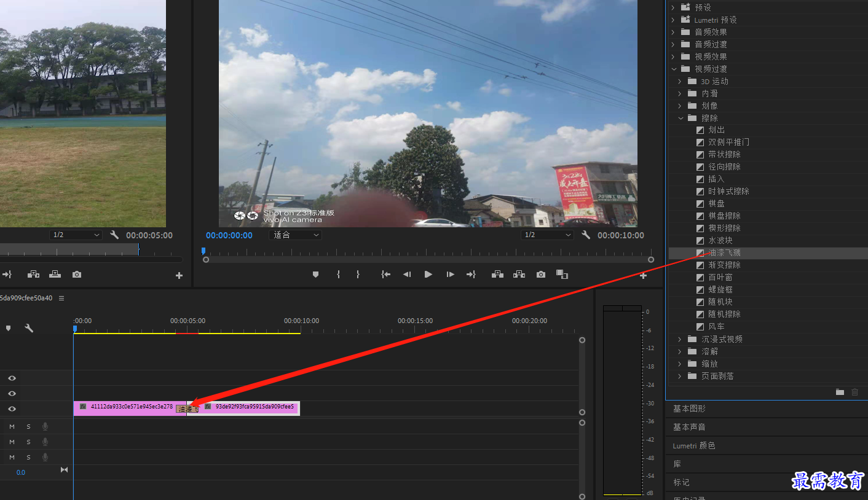
Task: Open Program monitor settings wrench
Action: (586, 235)
